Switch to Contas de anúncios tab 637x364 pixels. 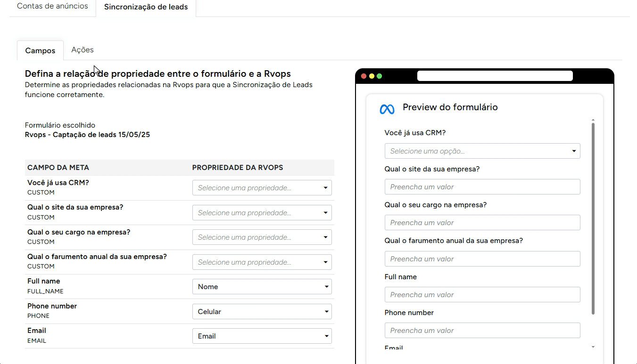pos(52,7)
